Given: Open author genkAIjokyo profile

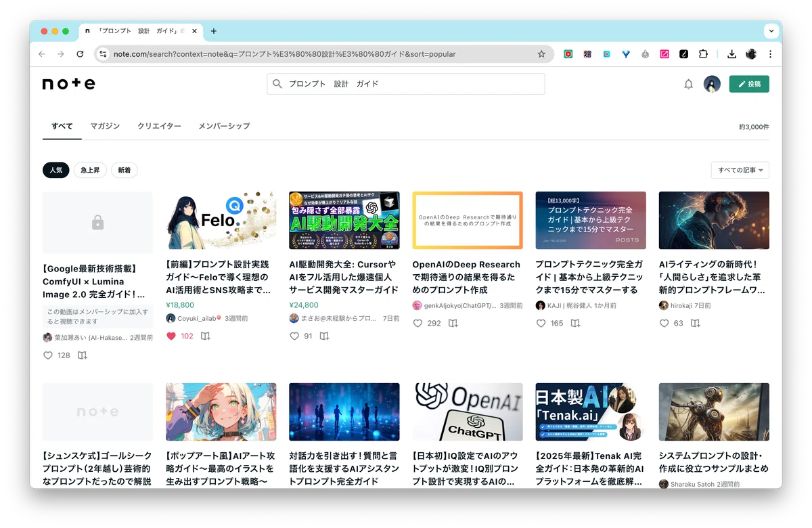Looking at the screenshot, I should (x=454, y=305).
